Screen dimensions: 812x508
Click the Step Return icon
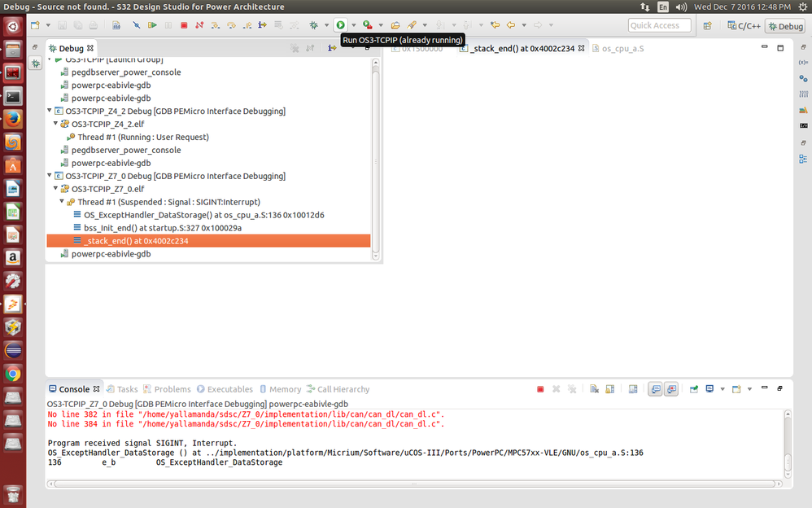247,25
